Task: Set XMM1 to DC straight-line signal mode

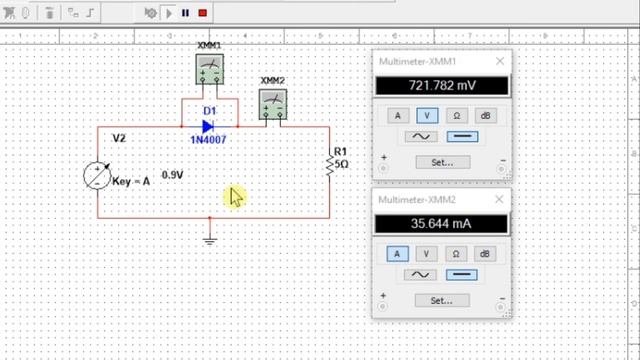Action: 462,136
